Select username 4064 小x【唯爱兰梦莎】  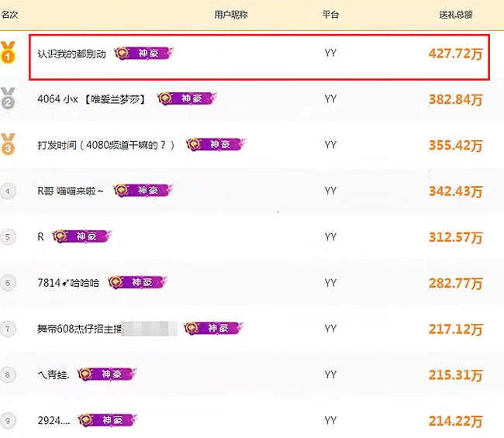point(91,99)
